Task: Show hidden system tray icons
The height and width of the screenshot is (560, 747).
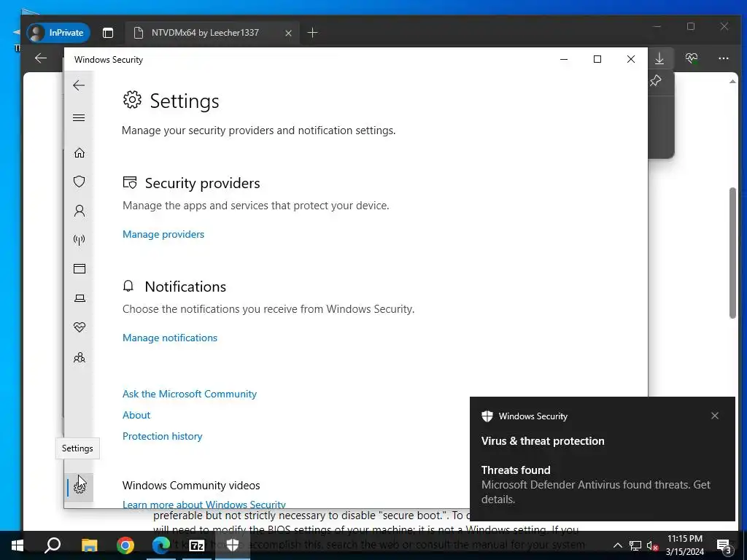Action: tap(617, 545)
